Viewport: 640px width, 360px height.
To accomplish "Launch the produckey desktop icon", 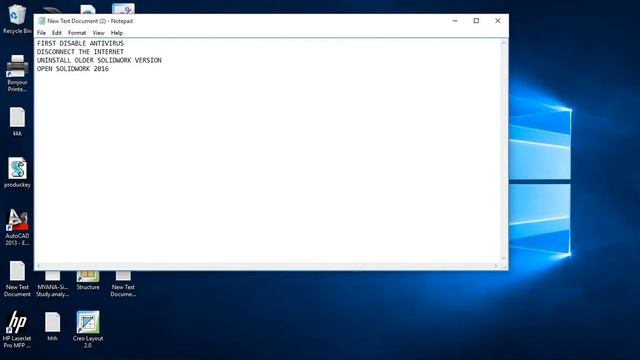I will [17, 172].
